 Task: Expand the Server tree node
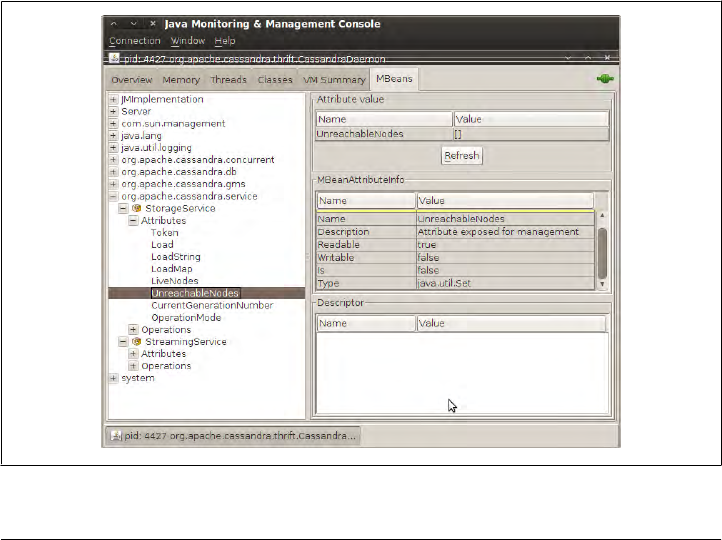click(113, 111)
